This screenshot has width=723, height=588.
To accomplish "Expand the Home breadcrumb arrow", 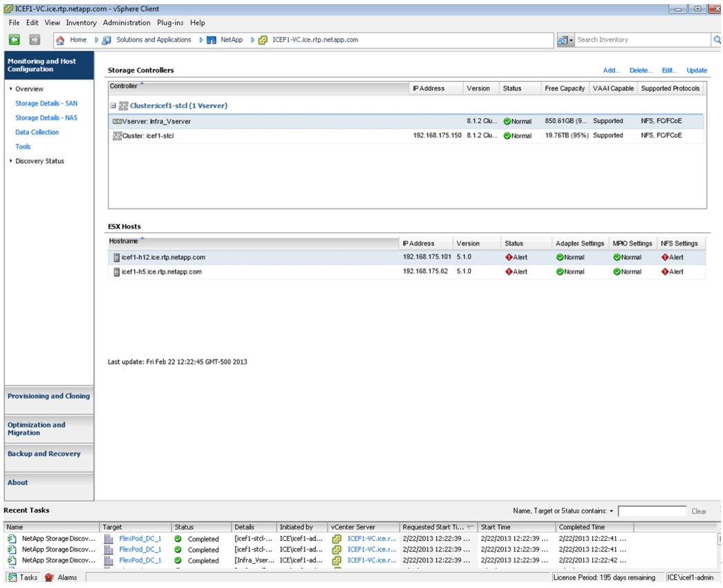I will [96, 40].
